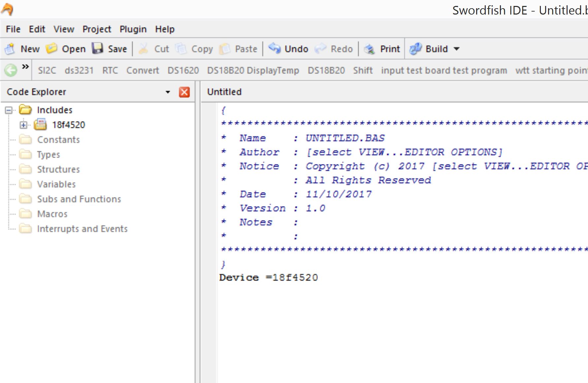The image size is (588, 383).
Task: Close the Code Explorer panel
Action: click(184, 92)
